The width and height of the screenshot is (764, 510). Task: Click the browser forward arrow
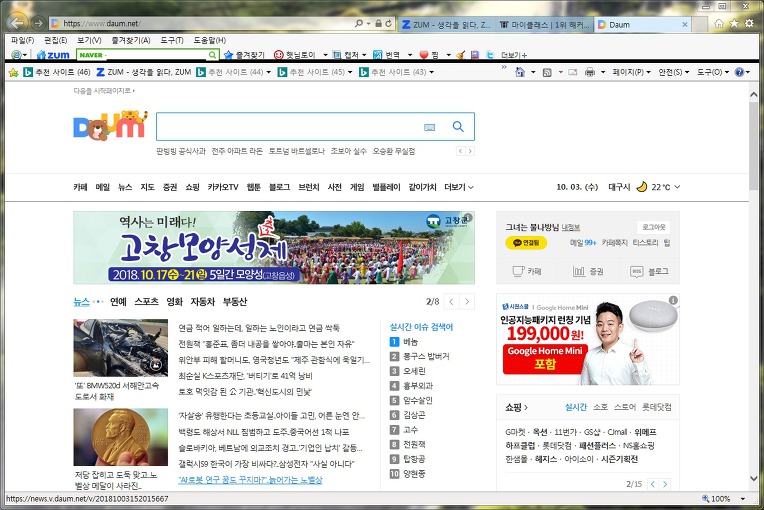click(x=38, y=23)
